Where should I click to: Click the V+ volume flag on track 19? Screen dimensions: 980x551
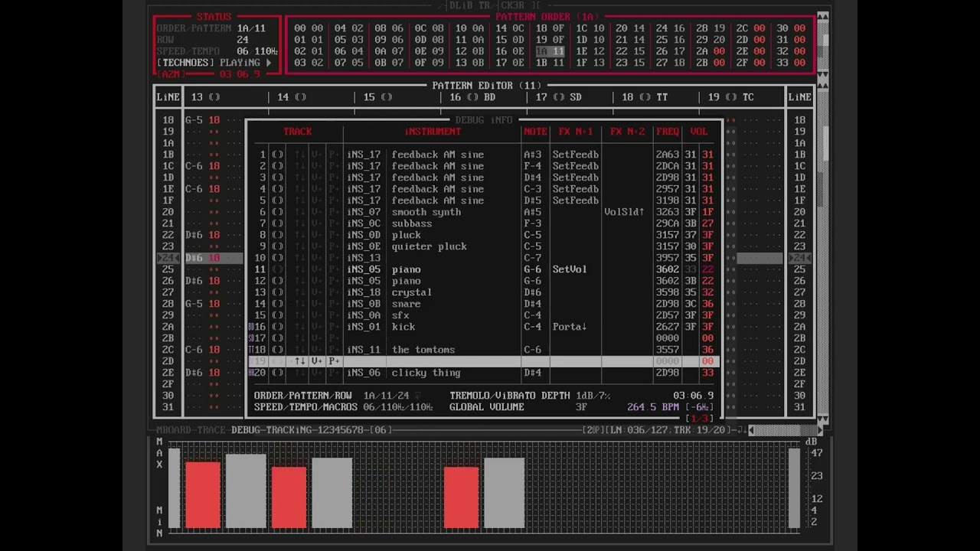317,361
